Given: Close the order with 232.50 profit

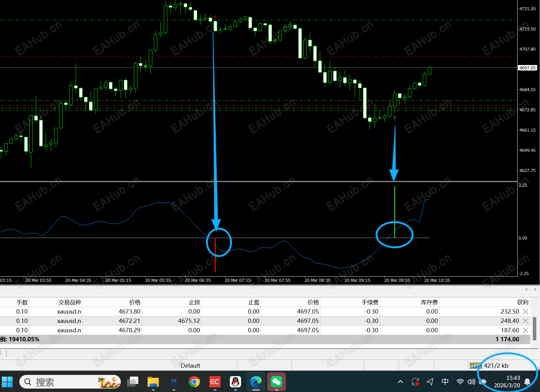Looking at the screenshot, I should pos(525,311).
